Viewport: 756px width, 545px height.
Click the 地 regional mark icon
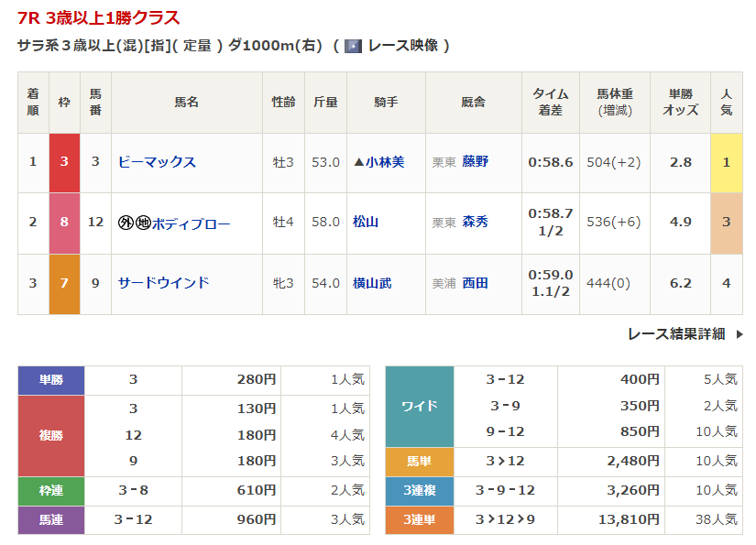coord(143,223)
